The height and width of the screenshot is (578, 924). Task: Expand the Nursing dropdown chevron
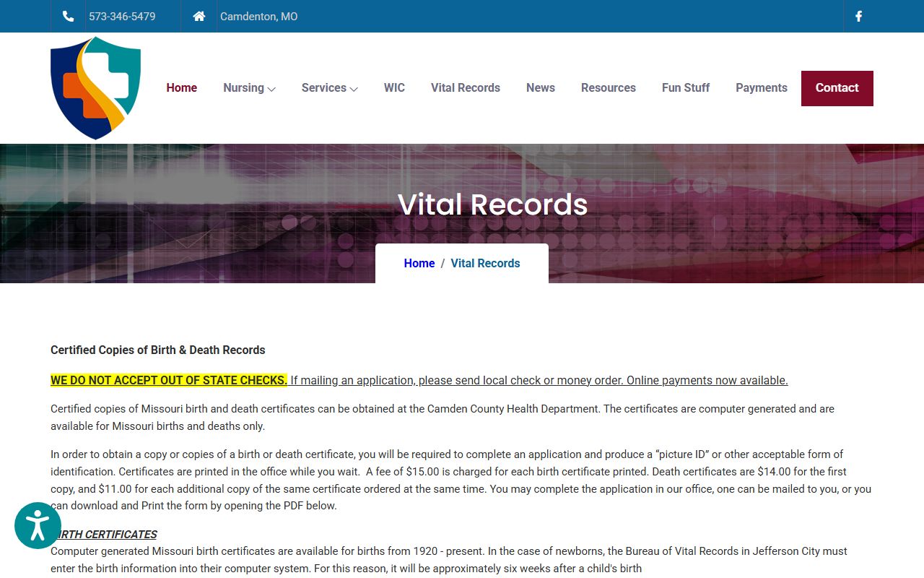coord(271,89)
